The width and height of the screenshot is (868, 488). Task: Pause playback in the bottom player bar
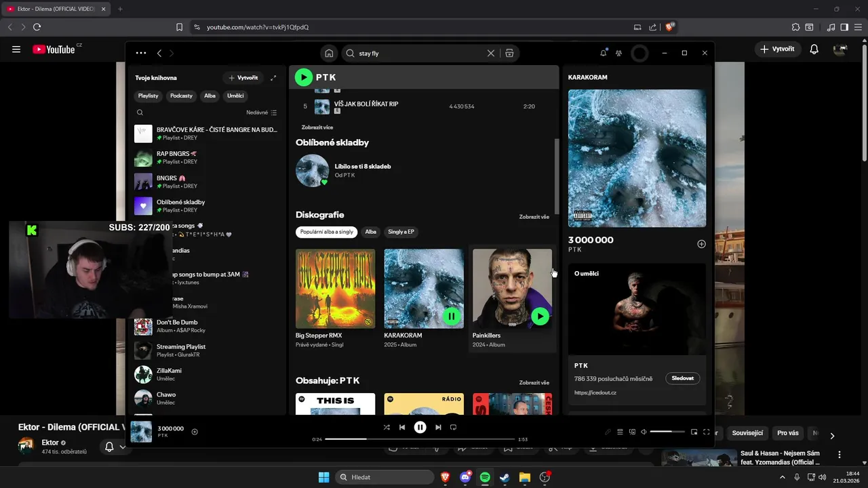[420, 427]
